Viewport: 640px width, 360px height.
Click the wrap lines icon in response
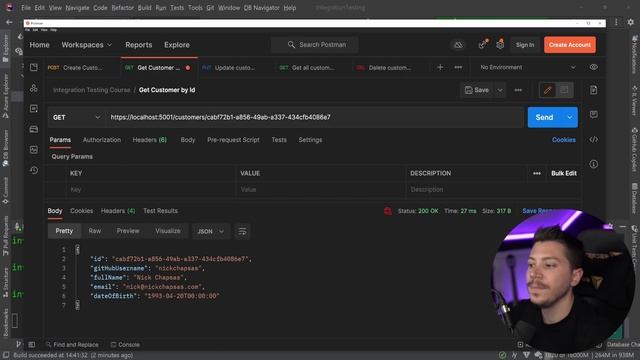[242, 231]
